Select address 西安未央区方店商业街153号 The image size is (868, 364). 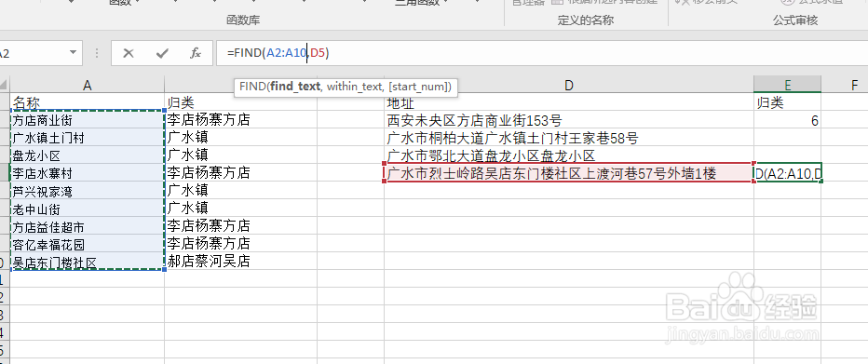click(568, 120)
